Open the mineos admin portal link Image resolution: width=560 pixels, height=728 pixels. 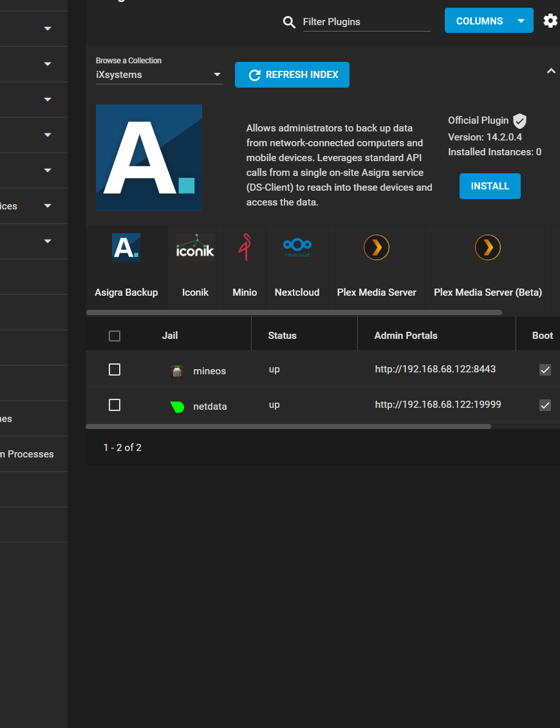click(435, 369)
